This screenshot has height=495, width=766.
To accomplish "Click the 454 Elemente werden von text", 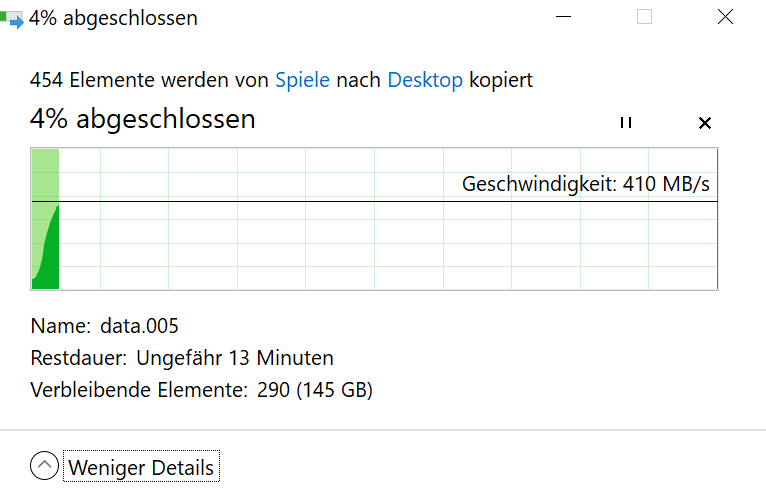I will pos(149,80).
